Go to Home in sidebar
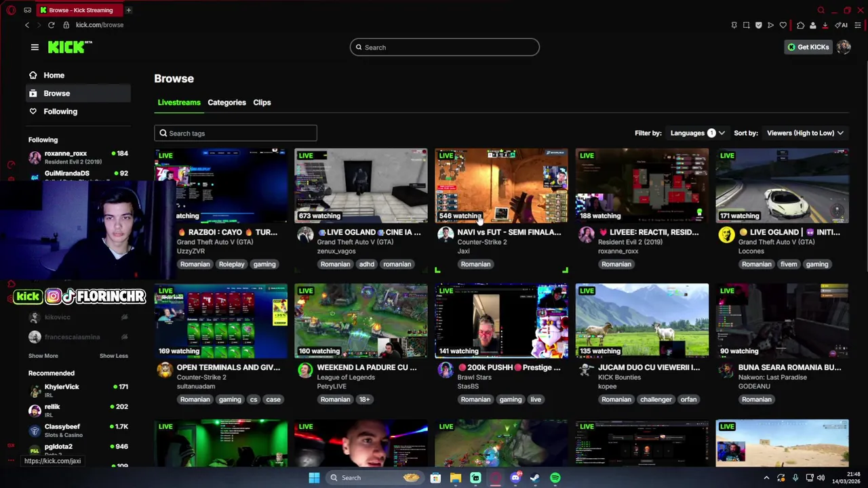This screenshot has width=868, height=488. click(x=79, y=75)
